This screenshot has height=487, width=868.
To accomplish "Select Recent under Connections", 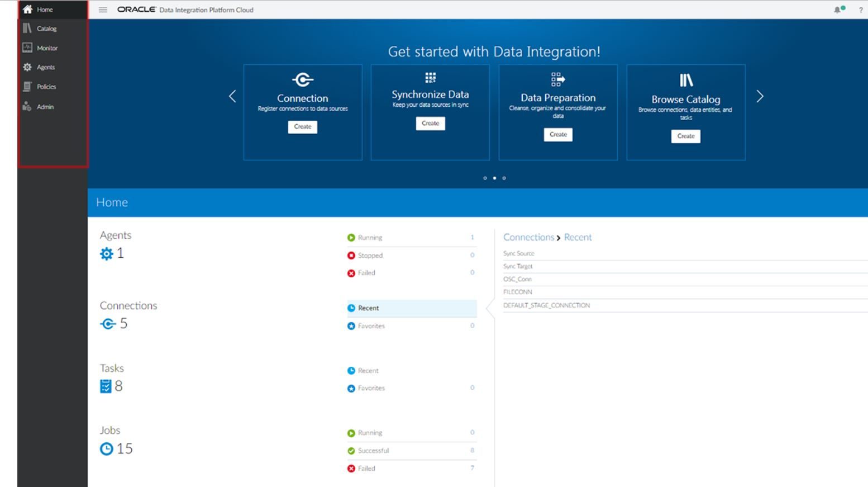I will pyautogui.click(x=368, y=308).
